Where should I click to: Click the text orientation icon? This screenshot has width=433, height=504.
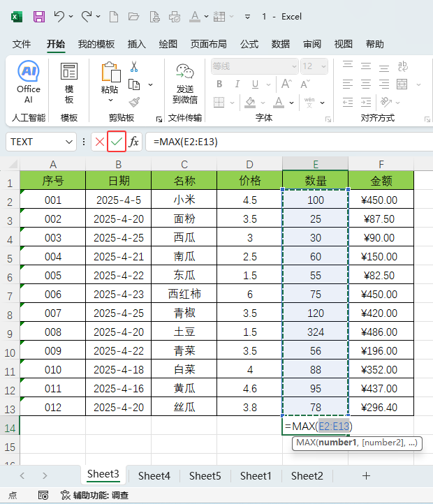click(386, 102)
